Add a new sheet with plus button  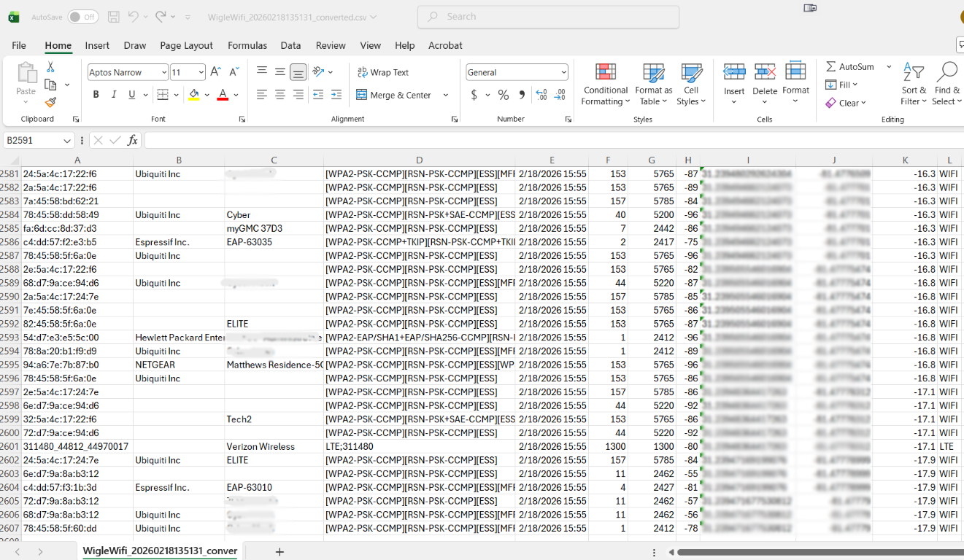coord(279,552)
